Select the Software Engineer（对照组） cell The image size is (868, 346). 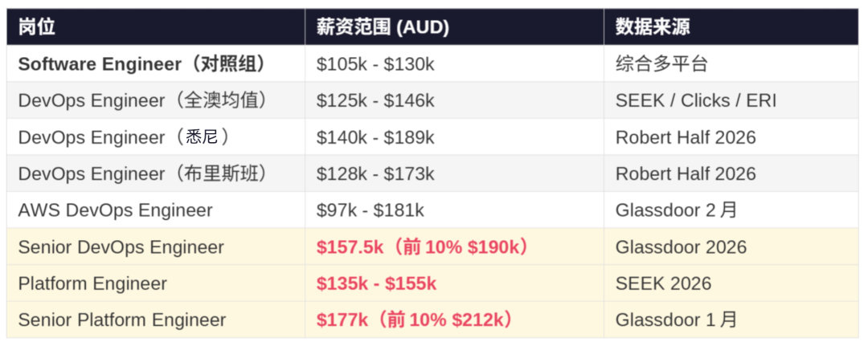click(x=142, y=64)
